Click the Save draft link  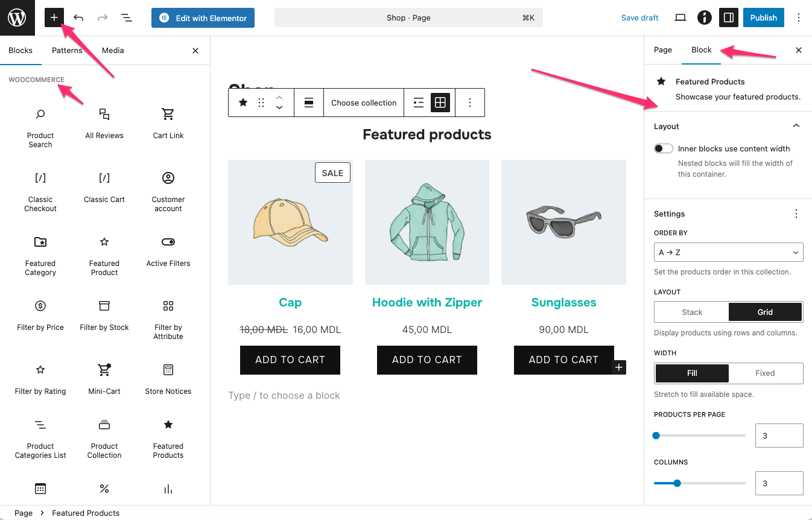pos(639,17)
